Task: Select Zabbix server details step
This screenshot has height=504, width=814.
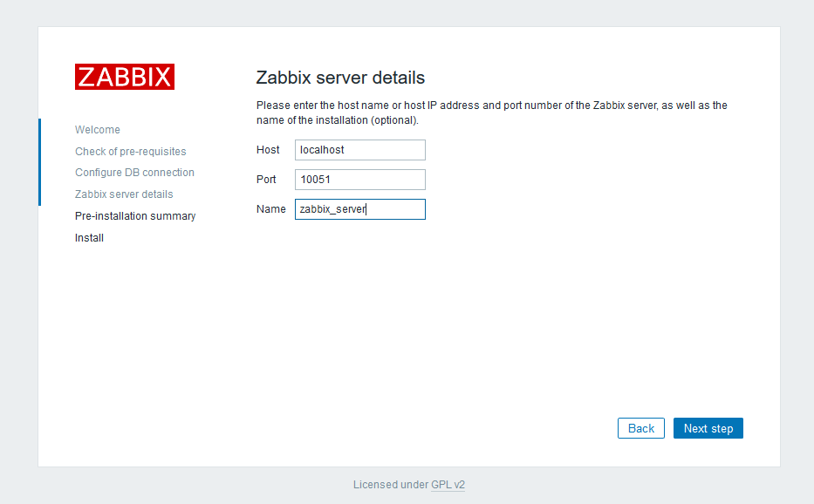Action: tap(124, 194)
